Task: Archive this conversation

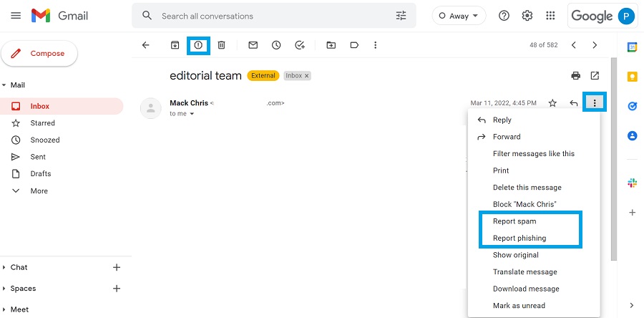Action: coord(175,45)
